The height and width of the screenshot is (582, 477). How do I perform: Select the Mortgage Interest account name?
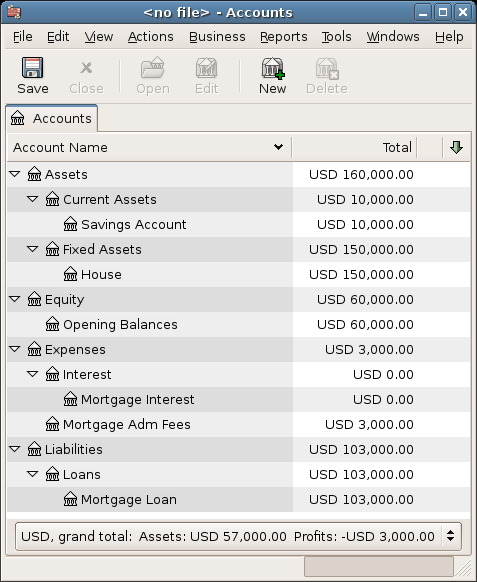[137, 399]
